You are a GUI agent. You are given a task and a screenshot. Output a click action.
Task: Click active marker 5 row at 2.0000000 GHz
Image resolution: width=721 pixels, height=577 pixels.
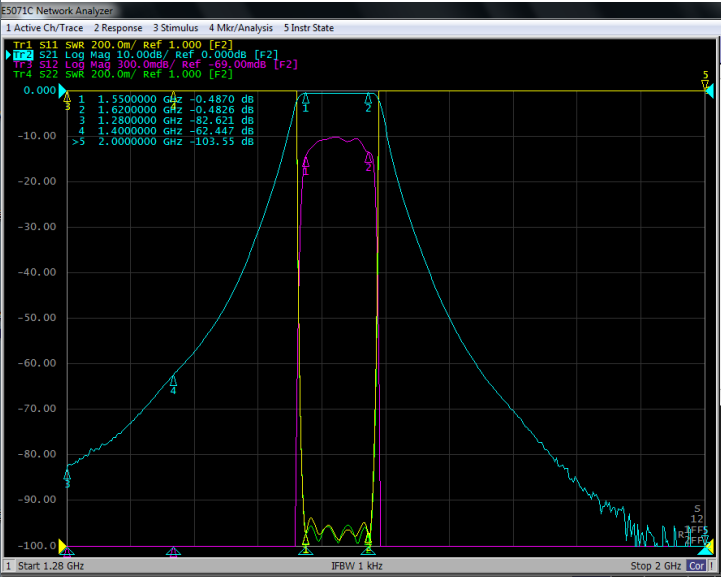163,142
